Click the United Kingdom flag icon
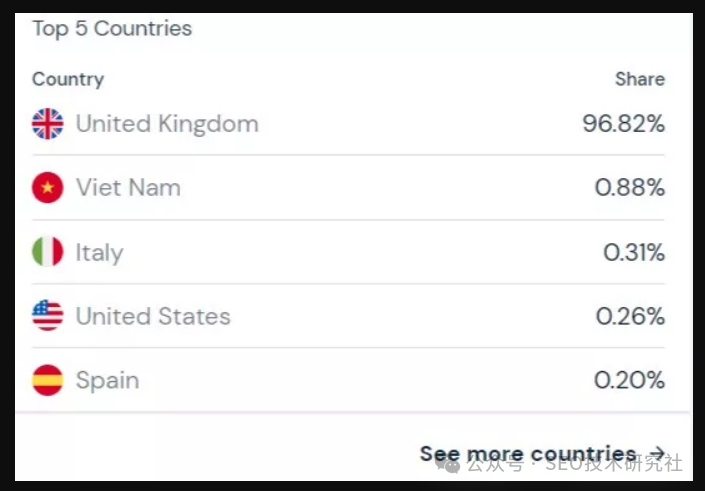Image resolution: width=705 pixels, height=491 pixels. tap(47, 124)
